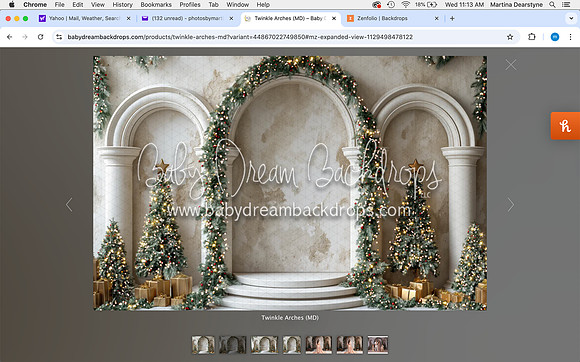Bookmark this page with the star icon
Viewport: 580px width, 362px height.
point(510,37)
